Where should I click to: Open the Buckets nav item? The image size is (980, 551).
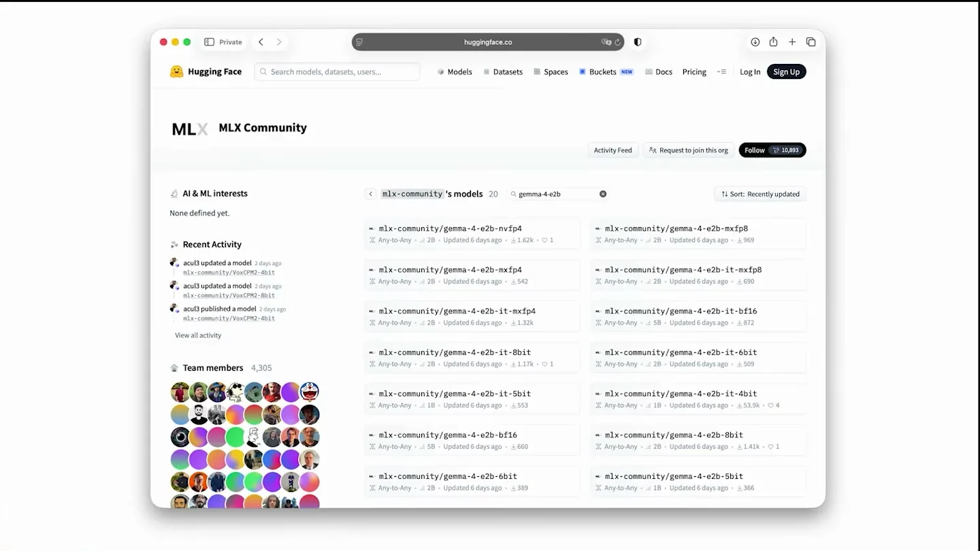click(606, 71)
